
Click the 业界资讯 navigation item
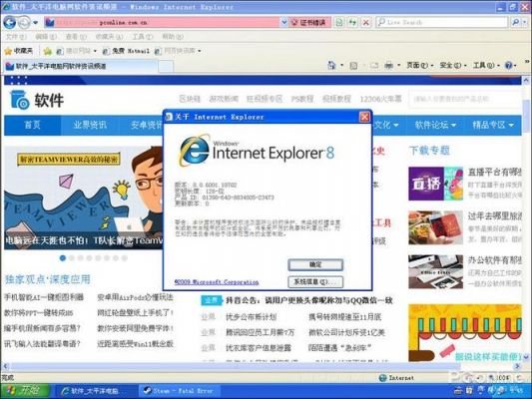point(90,125)
